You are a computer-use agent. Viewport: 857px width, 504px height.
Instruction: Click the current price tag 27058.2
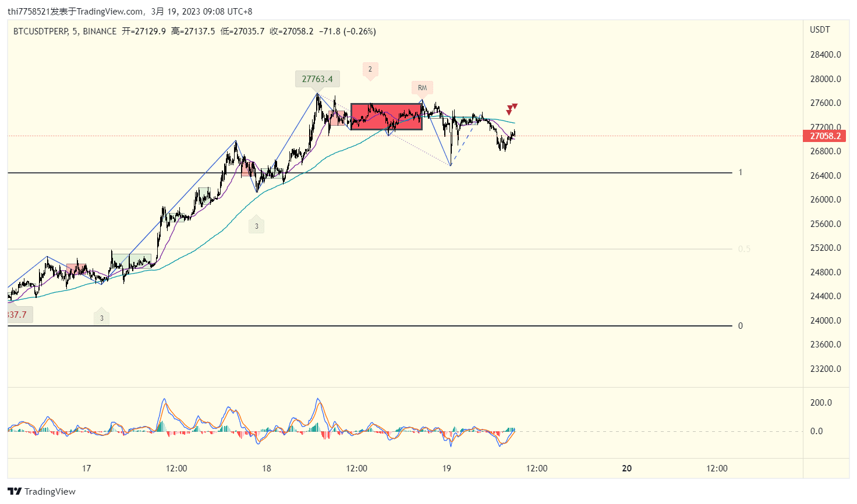pyautogui.click(x=826, y=136)
